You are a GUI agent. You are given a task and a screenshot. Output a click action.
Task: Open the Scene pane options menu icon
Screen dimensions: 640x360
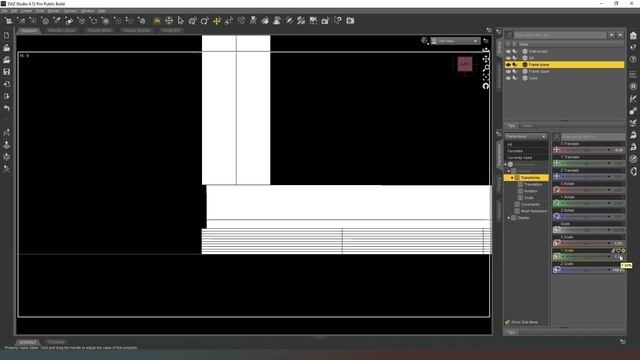[499, 31]
